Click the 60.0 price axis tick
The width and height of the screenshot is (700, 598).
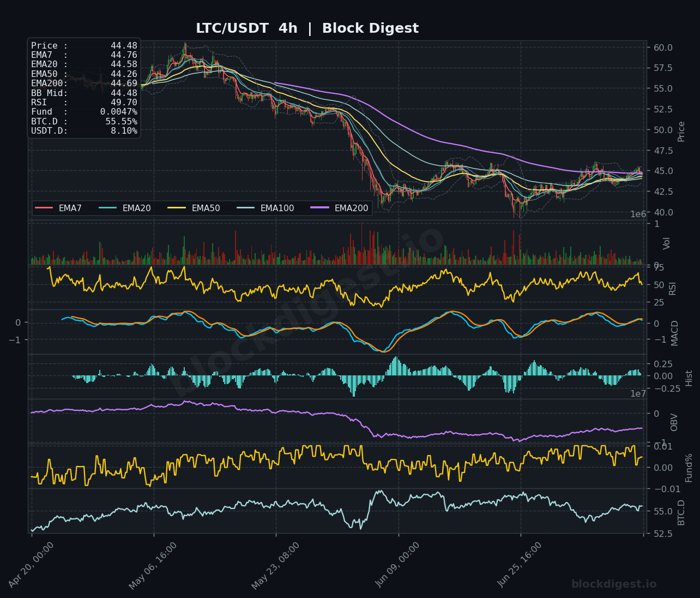pos(662,47)
